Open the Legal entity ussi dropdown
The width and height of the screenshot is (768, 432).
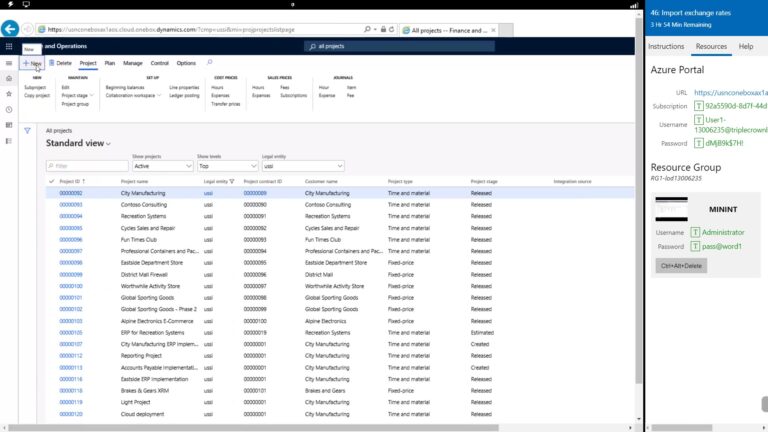pyautogui.click(x=303, y=166)
